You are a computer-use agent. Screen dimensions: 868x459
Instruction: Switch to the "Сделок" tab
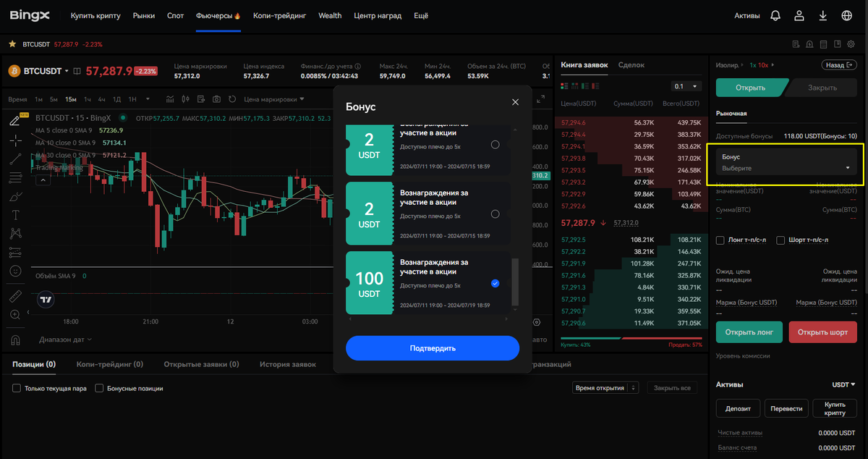(631, 64)
